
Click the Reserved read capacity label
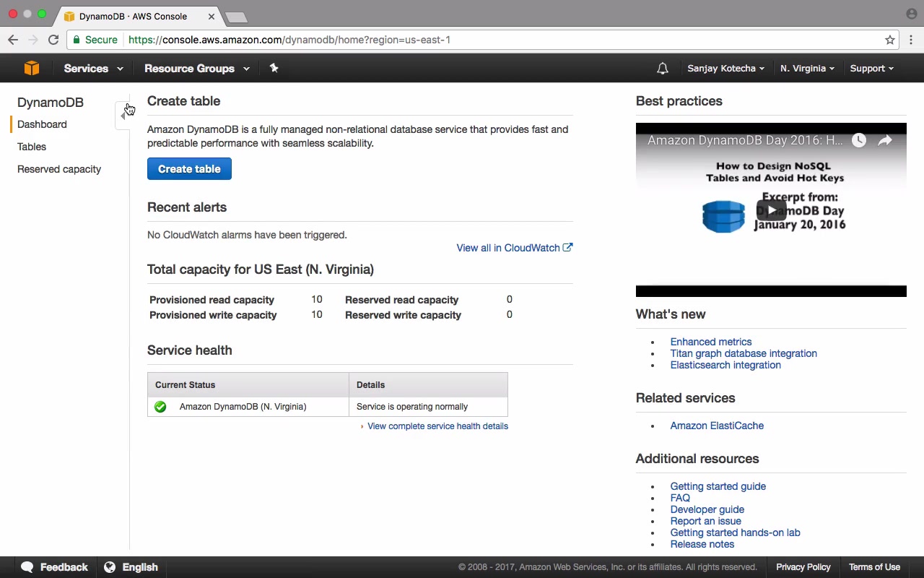[401, 300]
